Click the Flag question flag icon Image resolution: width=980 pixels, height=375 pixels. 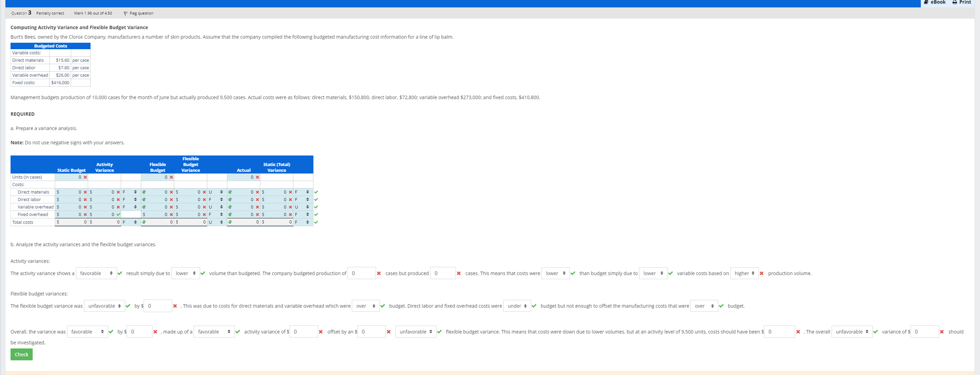click(126, 13)
